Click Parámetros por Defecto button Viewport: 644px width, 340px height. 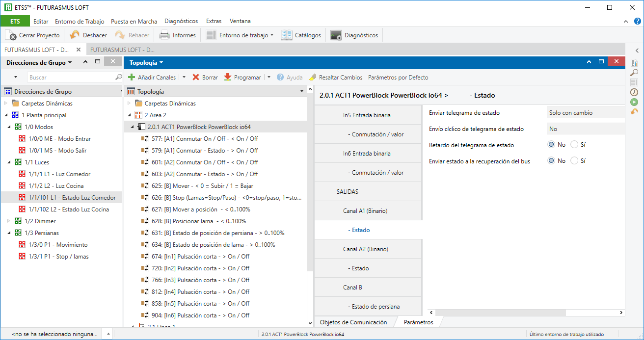click(398, 78)
